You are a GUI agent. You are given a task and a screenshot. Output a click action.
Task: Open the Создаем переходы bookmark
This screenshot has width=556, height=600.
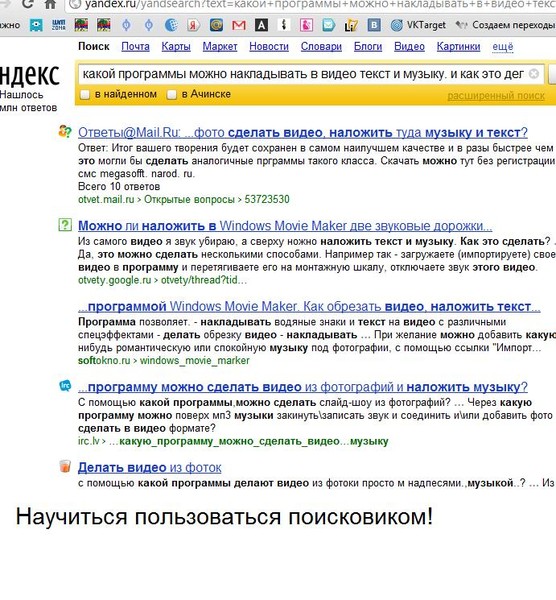(505, 25)
